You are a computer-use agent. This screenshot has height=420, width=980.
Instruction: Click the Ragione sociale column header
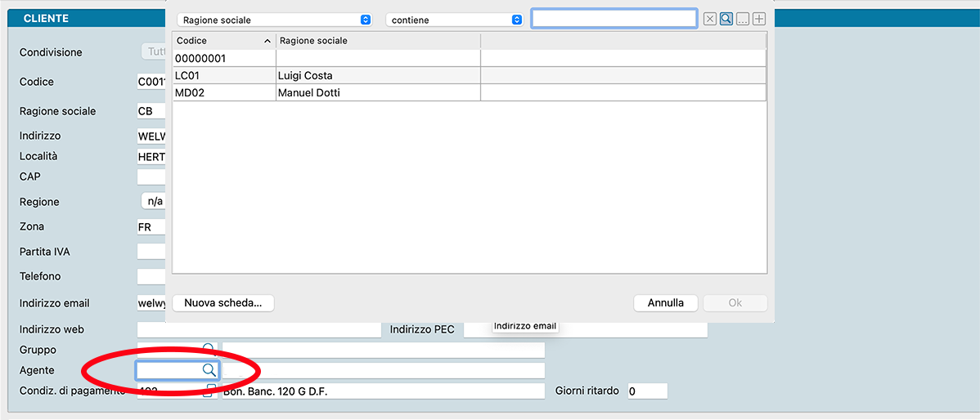(x=377, y=41)
